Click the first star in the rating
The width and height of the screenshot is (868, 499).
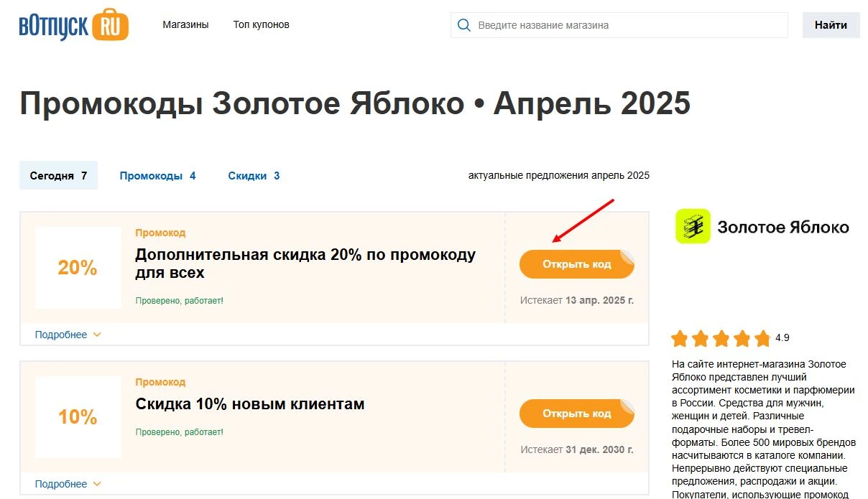click(x=680, y=337)
